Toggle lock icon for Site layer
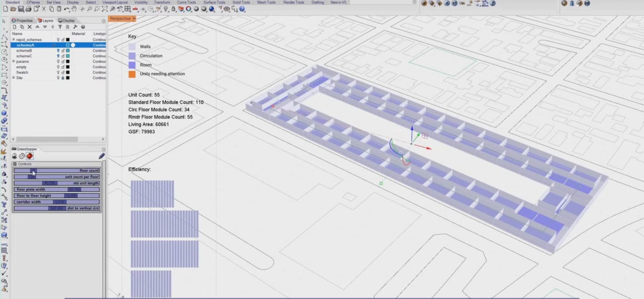The width and height of the screenshot is (644, 299). [x=63, y=78]
